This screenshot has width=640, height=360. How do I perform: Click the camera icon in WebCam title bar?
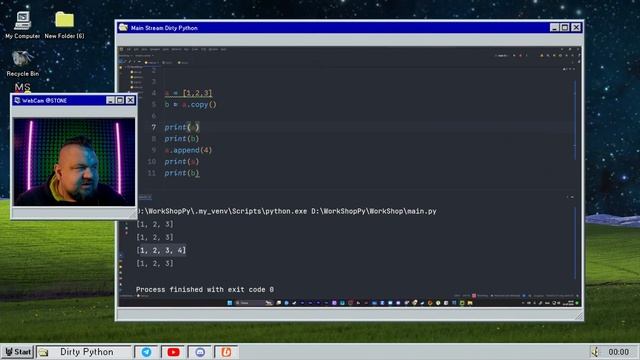(x=17, y=100)
